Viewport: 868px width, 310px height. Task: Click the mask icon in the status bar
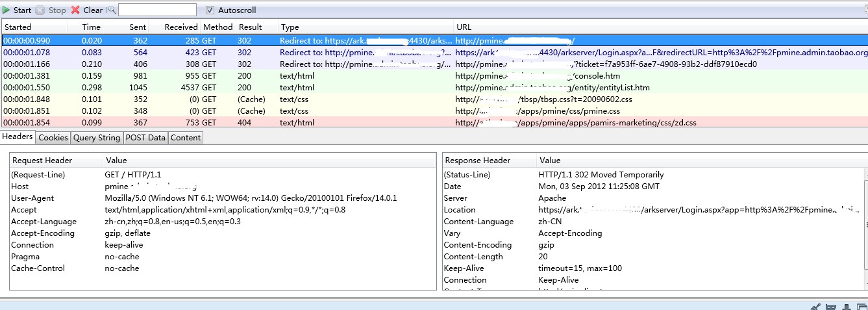click(832, 307)
